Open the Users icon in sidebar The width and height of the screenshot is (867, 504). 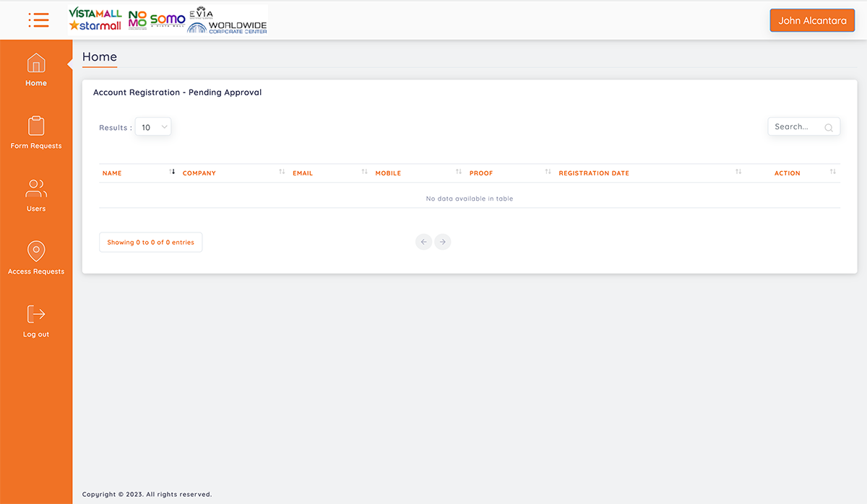pyautogui.click(x=36, y=188)
